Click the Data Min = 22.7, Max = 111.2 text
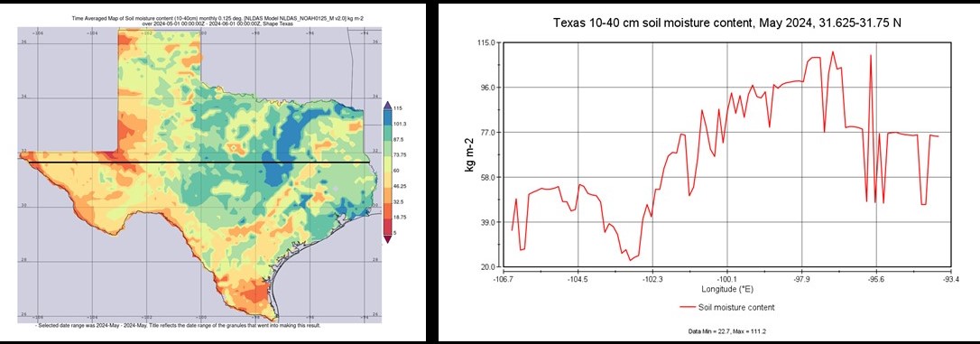Viewport: 980px width, 344px height. coord(726,330)
